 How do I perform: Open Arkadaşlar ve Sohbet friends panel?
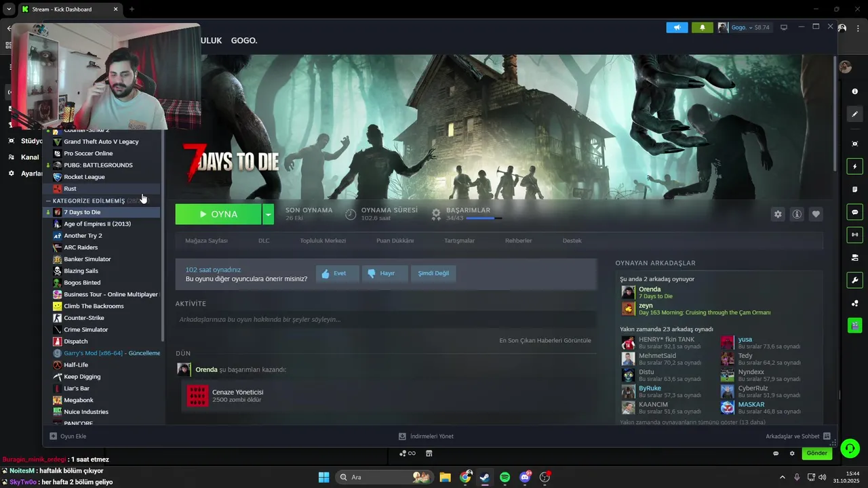point(798,436)
